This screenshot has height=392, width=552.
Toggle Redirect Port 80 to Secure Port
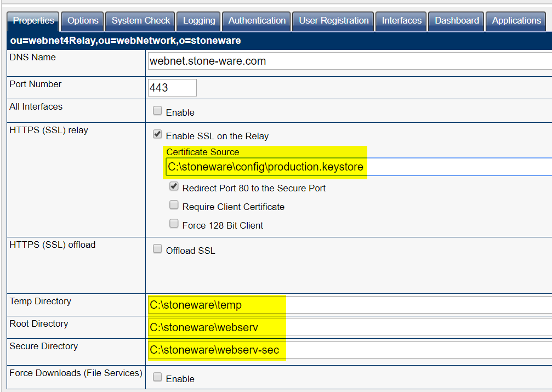(174, 186)
